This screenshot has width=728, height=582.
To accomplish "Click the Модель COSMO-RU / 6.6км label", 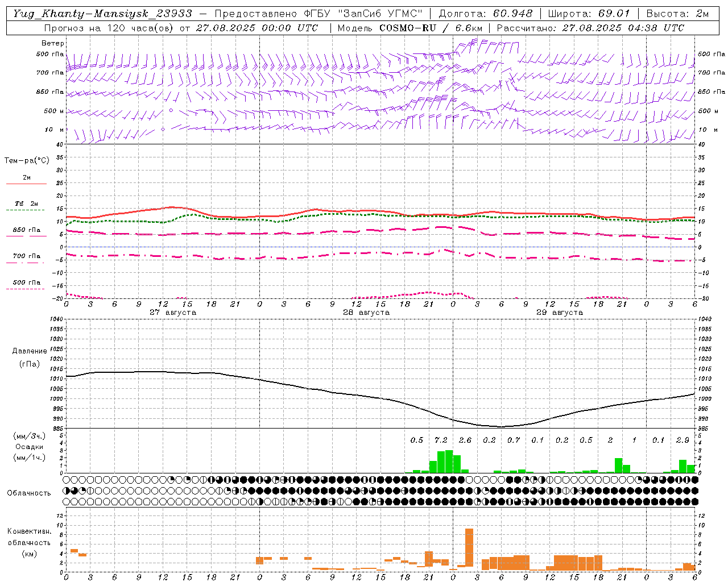I will 410,28.
